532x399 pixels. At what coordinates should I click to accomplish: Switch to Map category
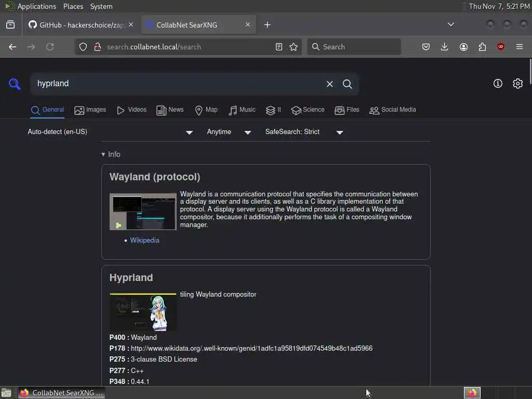coord(206,110)
